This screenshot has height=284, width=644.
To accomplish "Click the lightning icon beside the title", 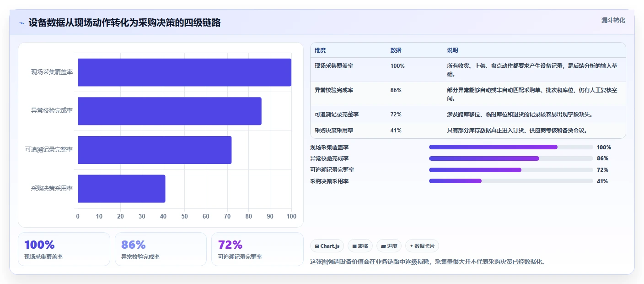I will coord(22,23).
